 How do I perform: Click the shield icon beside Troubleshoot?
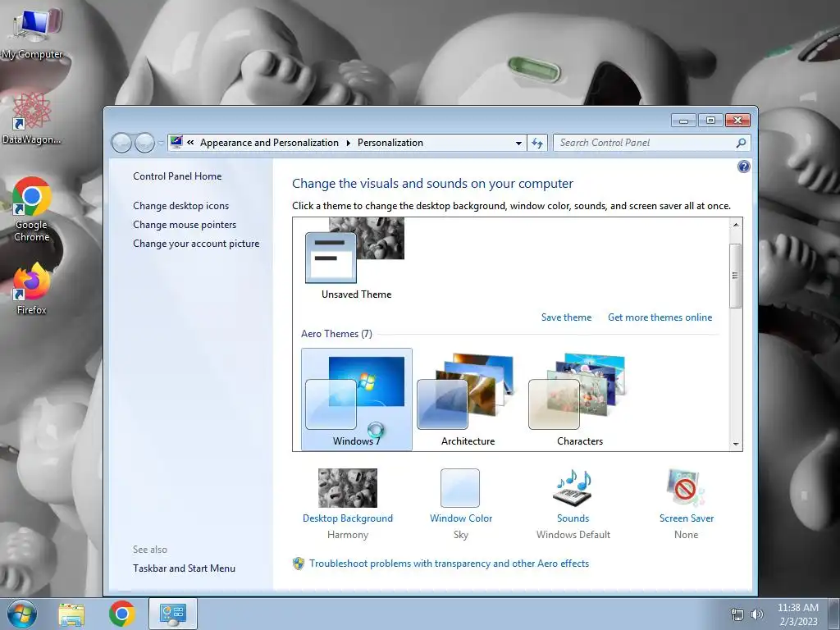(x=299, y=564)
